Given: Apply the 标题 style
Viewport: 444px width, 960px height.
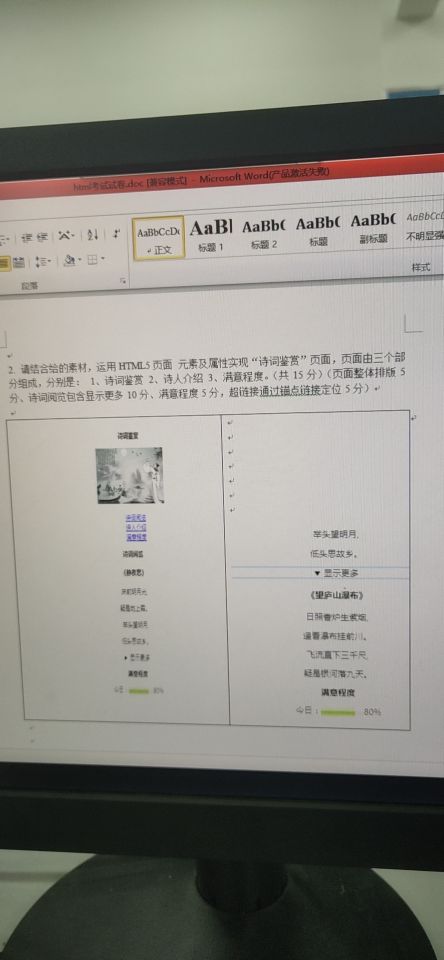Looking at the screenshot, I should [318, 232].
